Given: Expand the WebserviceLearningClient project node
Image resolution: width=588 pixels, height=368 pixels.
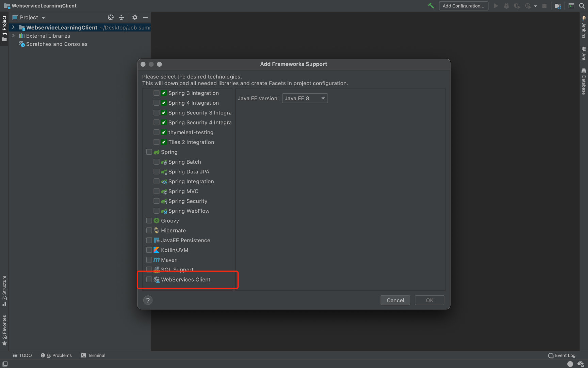Looking at the screenshot, I should (13, 27).
